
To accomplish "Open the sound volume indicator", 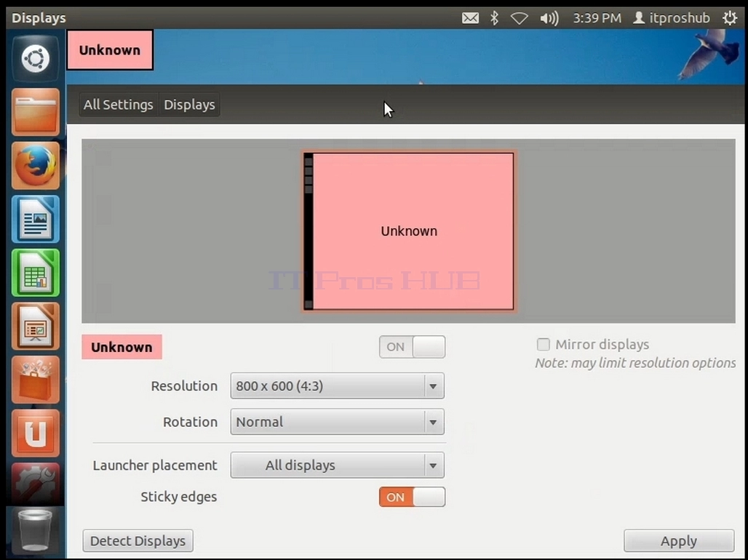I will point(549,18).
